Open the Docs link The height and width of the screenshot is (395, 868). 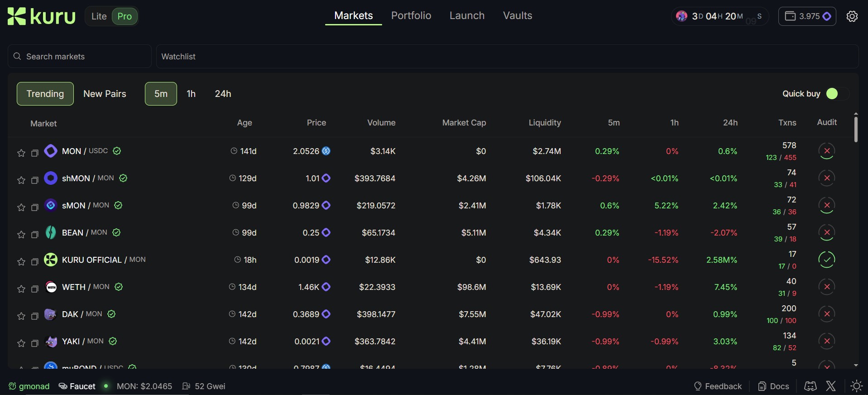[x=774, y=386]
